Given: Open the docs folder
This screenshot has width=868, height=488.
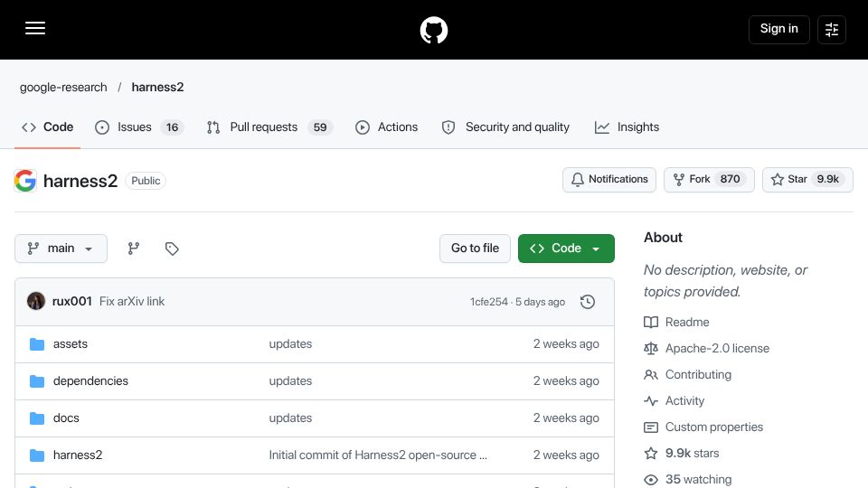Looking at the screenshot, I should (66, 418).
